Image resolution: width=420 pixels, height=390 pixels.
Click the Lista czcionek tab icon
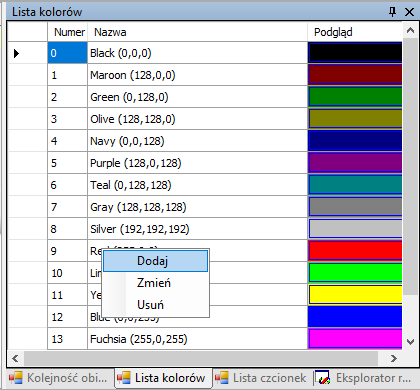222,378
